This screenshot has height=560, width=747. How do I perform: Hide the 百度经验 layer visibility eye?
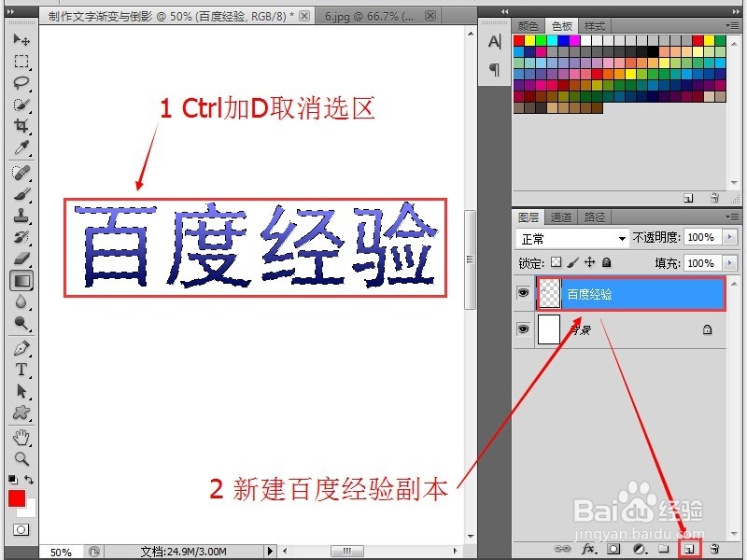pyautogui.click(x=525, y=293)
